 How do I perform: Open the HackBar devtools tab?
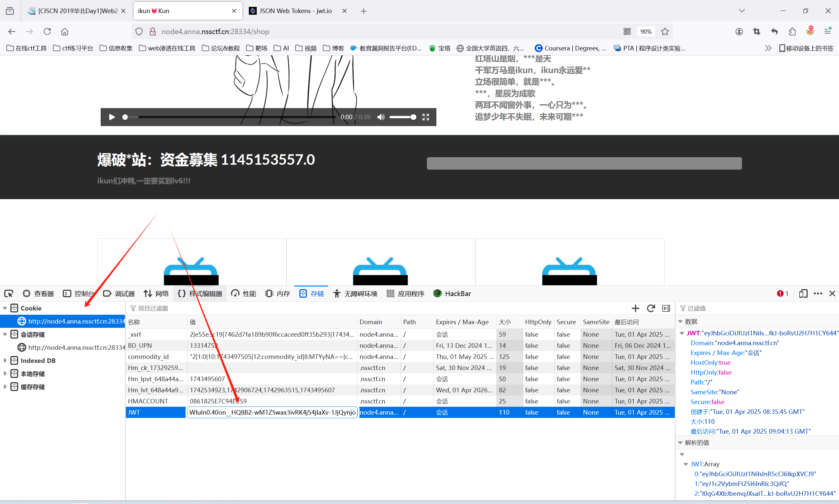(452, 294)
